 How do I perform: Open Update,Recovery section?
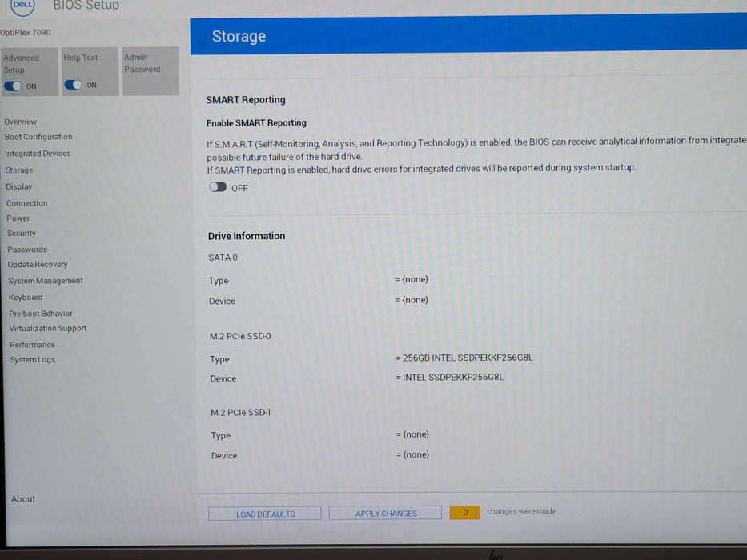pyautogui.click(x=38, y=265)
